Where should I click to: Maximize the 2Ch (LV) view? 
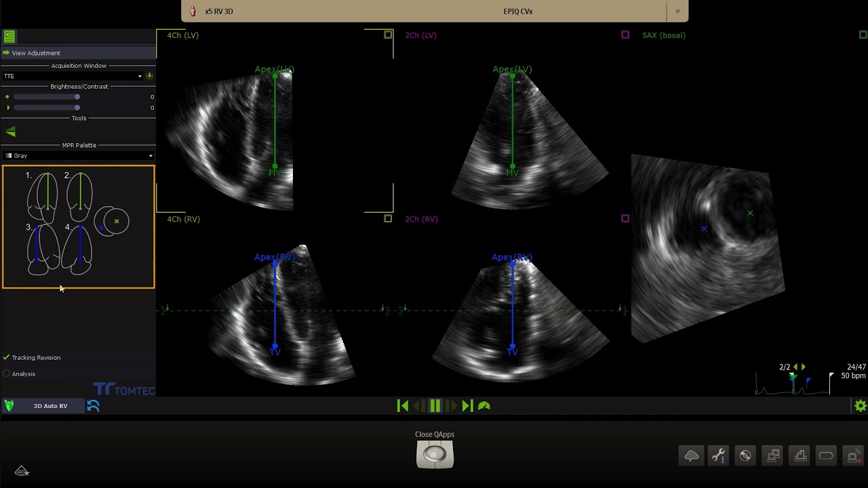point(625,35)
